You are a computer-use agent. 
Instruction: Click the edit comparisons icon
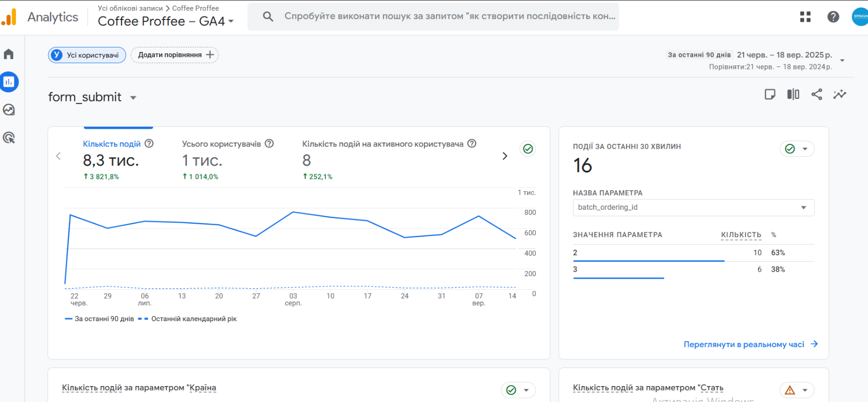[793, 94]
